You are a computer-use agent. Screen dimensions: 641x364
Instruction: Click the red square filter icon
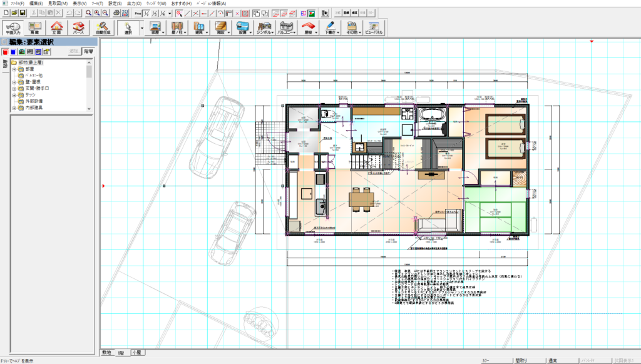point(5,52)
